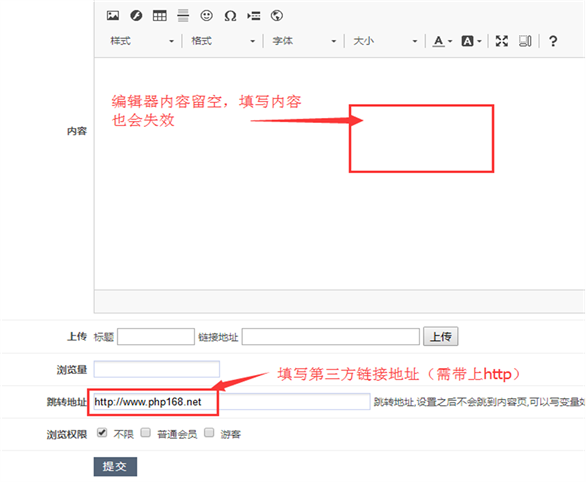Insert a horizontal line
The width and height of the screenshot is (586, 482).
pos(183,16)
